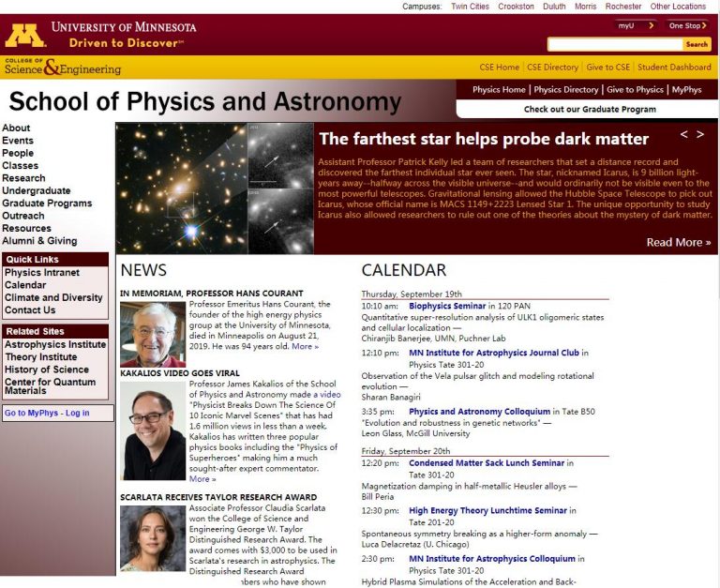Open the Physics Directory
Image resolution: width=720 pixels, height=588 pixels.
pos(566,90)
